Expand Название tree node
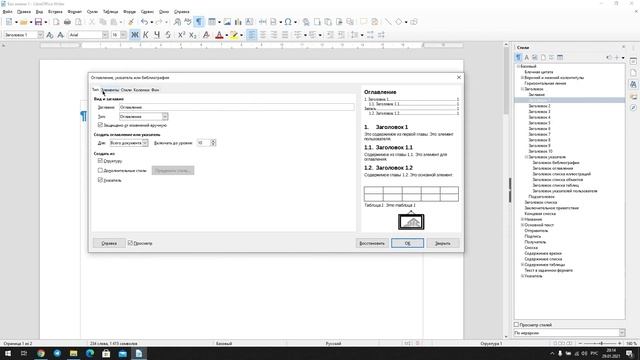Viewport: 640px width, 360px height. pos(522,219)
